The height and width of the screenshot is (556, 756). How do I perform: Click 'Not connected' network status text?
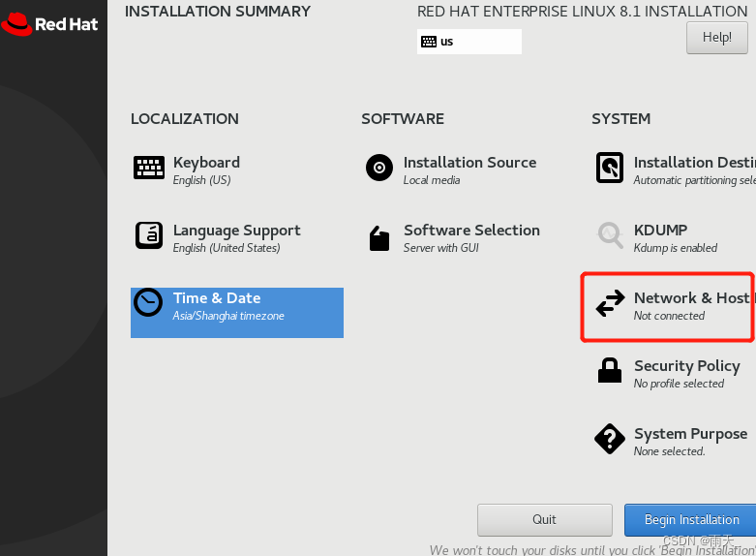point(669,316)
